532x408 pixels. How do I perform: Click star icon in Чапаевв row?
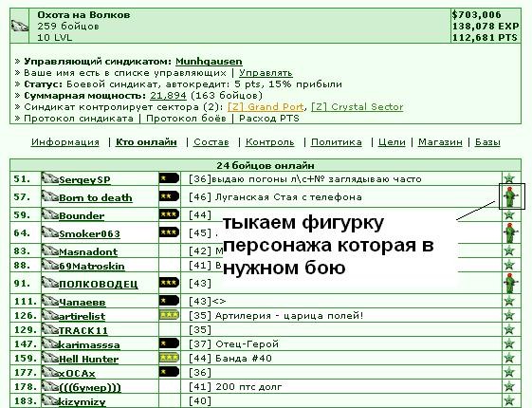pyautogui.click(x=509, y=301)
